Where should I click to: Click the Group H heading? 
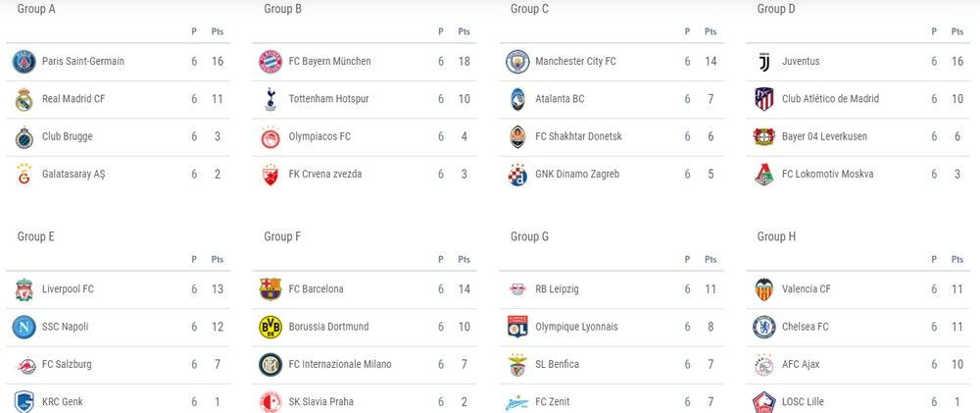pyautogui.click(x=776, y=237)
